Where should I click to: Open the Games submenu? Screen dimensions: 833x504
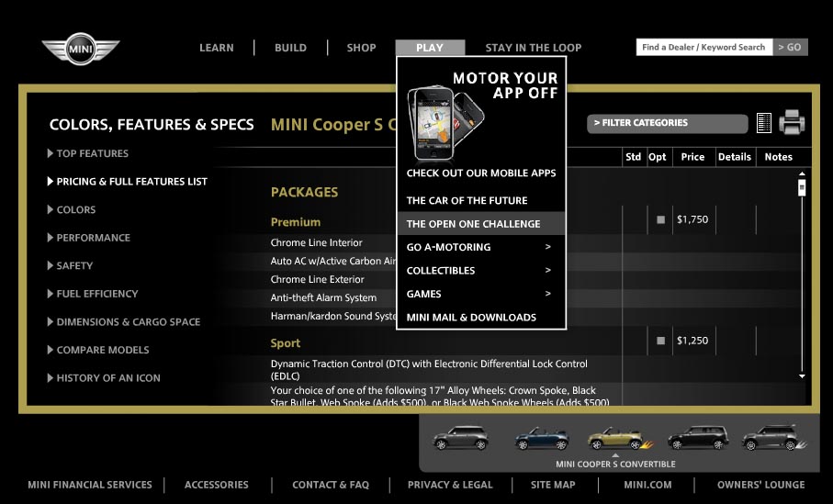pos(480,294)
